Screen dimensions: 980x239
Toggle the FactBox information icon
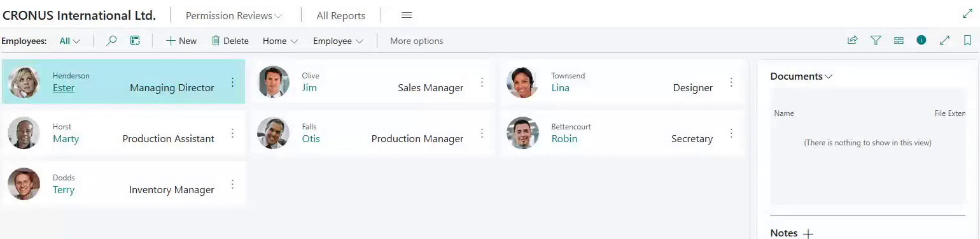click(921, 40)
